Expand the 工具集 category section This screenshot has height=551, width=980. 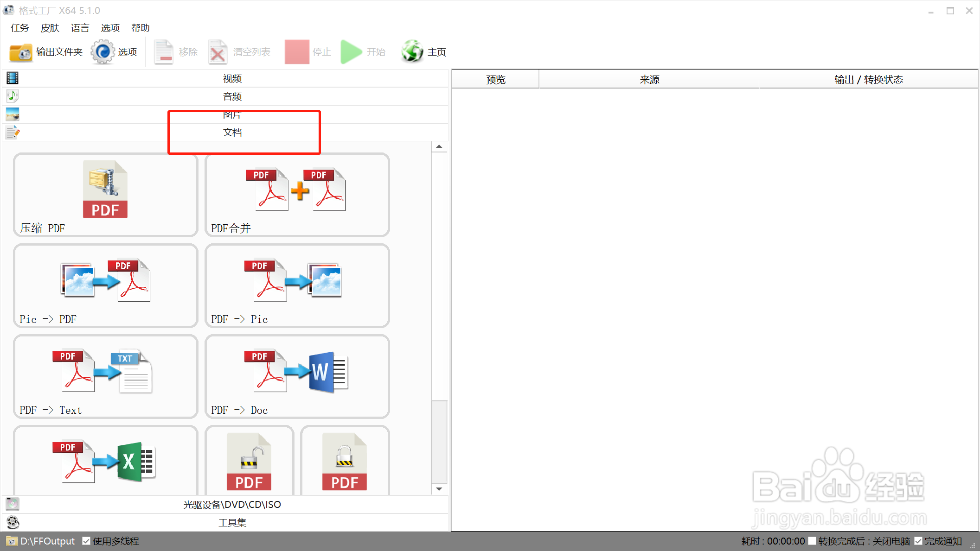pos(232,522)
